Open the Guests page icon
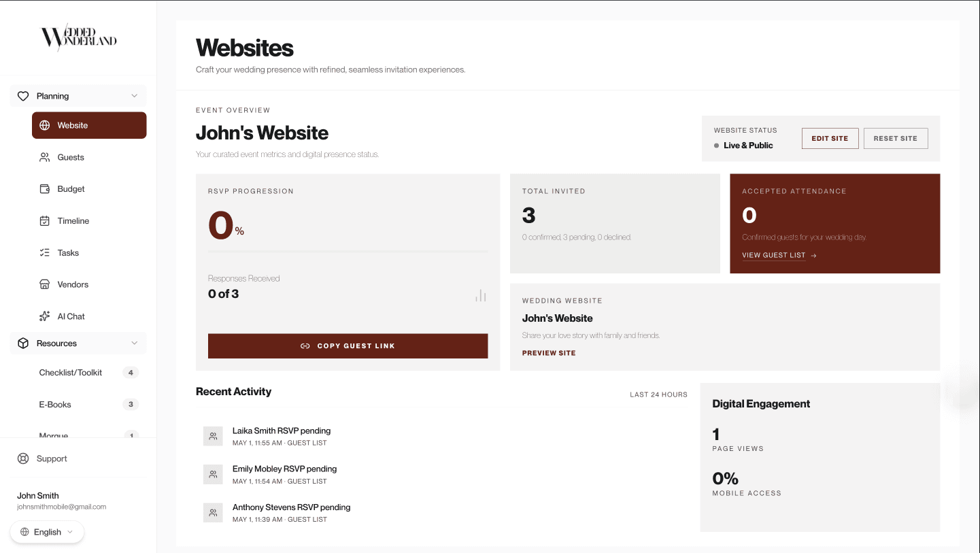This screenshot has height=553, width=980. 44,157
